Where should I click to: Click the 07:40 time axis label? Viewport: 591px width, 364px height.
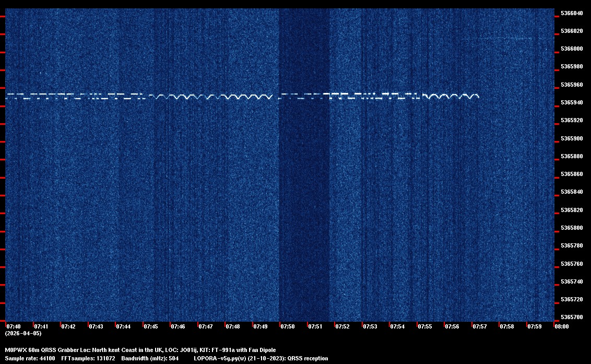[x=14, y=326]
